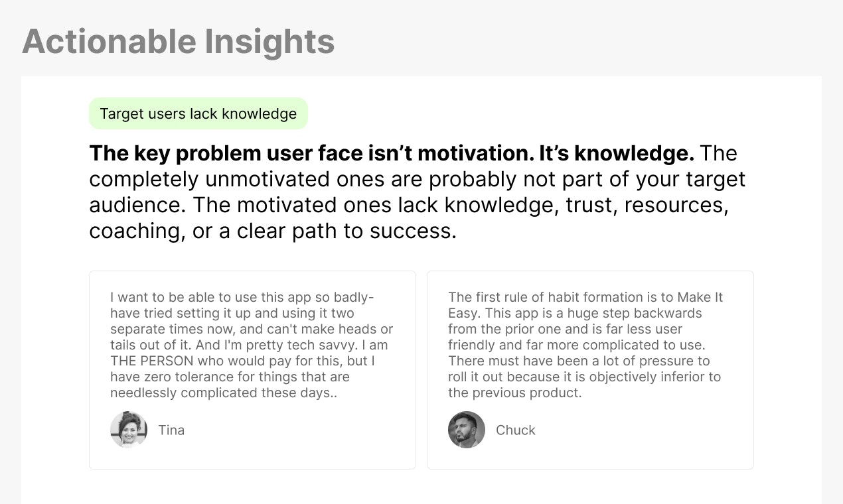The image size is (843, 504).
Task: Click the name label 'Tina'
Action: tap(171, 430)
